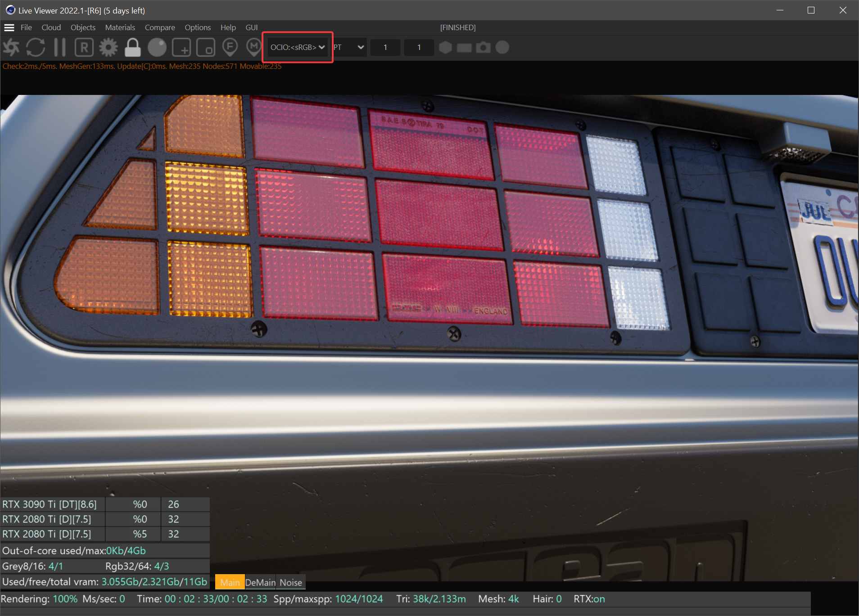Open the hamburger menu
This screenshot has width=859, height=616.
[x=9, y=27]
